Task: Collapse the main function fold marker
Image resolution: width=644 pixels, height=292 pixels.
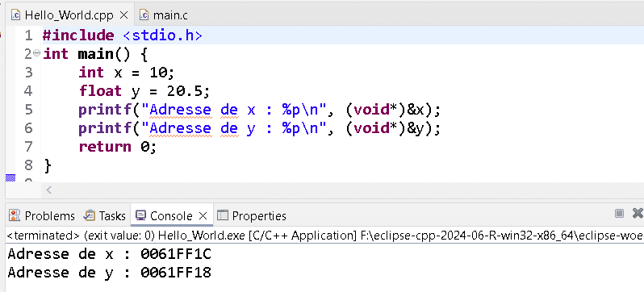Action: (x=36, y=53)
